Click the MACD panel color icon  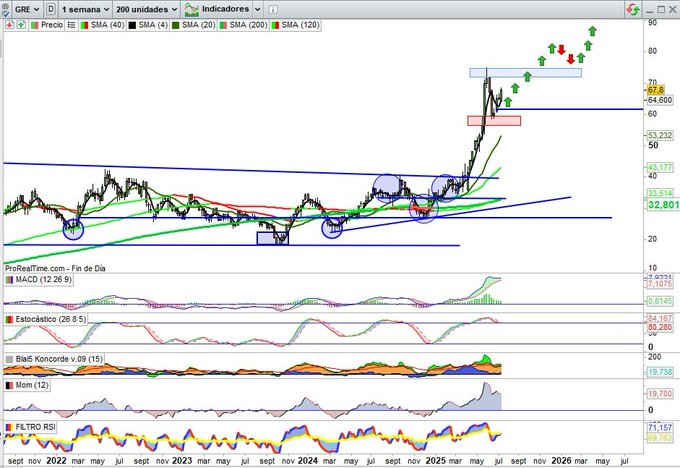point(9,280)
